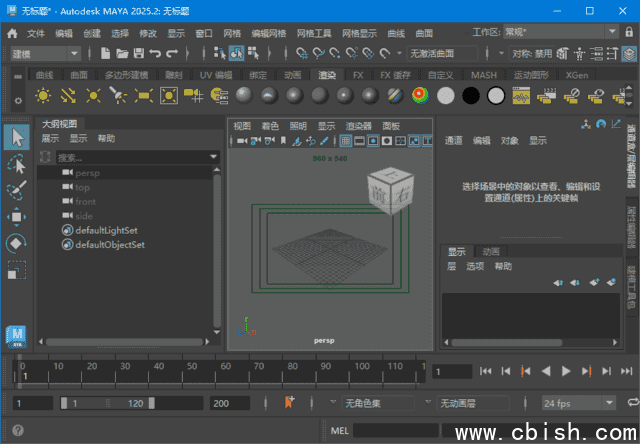The height and width of the screenshot is (444, 640).
Task: Open the 编辑网格 menu
Action: (269, 33)
